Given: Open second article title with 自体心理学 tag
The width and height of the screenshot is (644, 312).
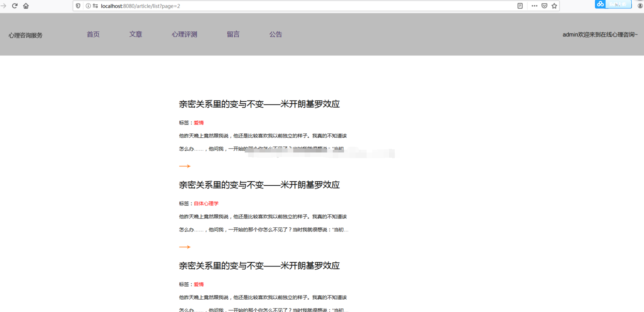Looking at the screenshot, I should 259,185.
